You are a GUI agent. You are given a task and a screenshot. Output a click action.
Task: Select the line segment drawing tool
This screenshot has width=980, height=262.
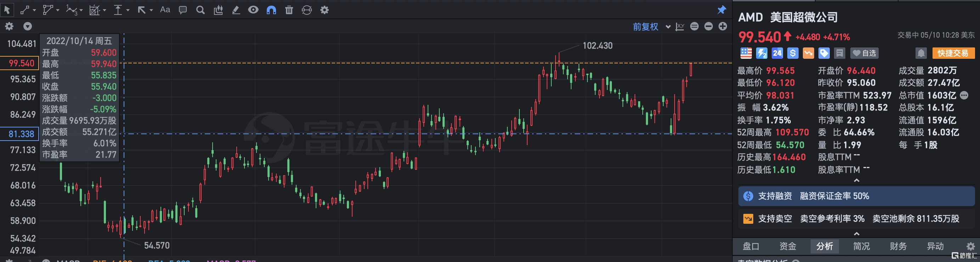[x=25, y=10]
